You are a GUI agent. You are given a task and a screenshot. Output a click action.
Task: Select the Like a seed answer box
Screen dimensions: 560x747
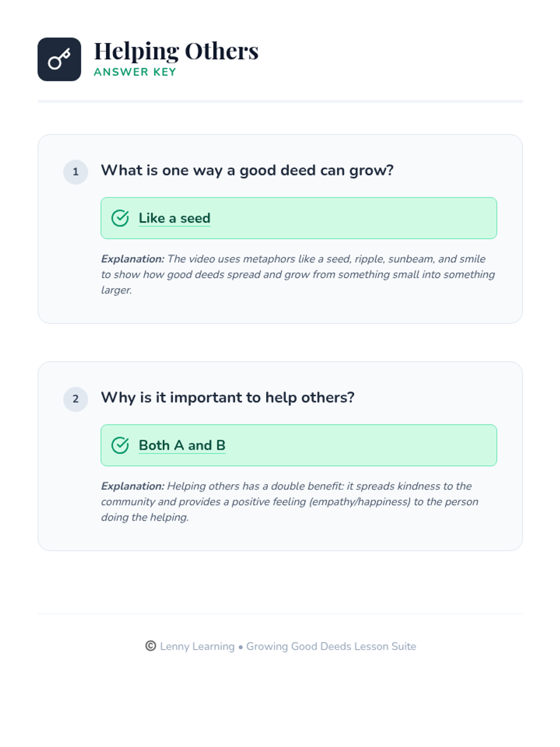(x=299, y=218)
